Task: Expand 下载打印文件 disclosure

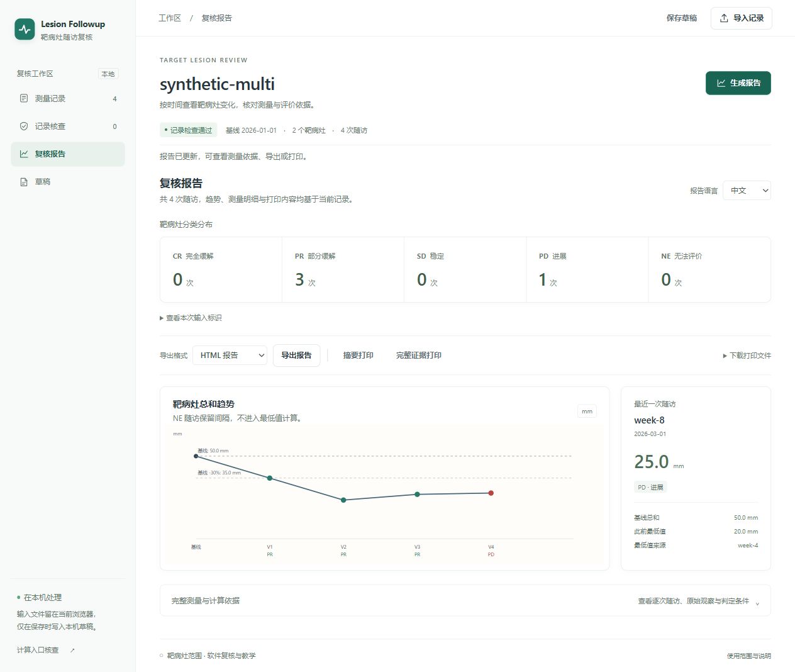Action: 747,356
